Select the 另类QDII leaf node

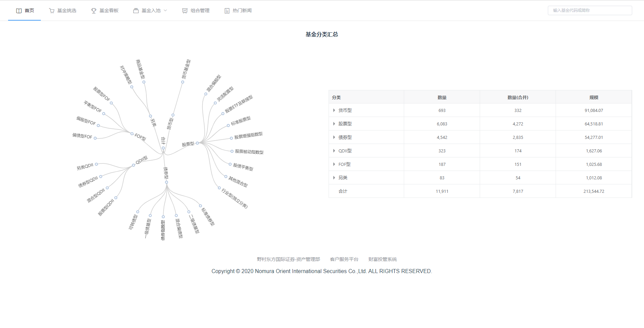(96, 164)
